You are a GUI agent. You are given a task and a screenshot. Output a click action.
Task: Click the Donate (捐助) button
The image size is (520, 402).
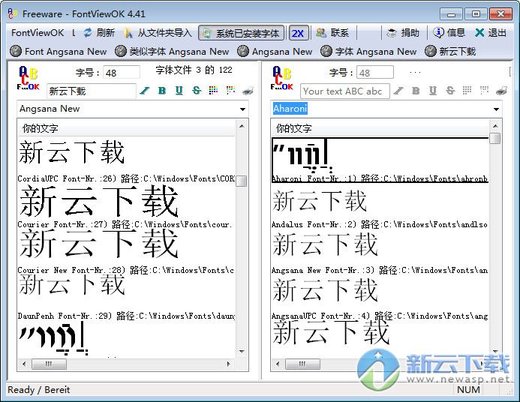point(403,33)
